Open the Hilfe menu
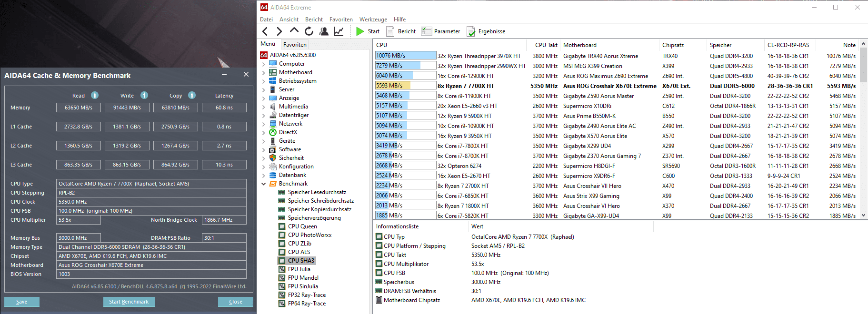This screenshot has width=868, height=314. point(400,20)
